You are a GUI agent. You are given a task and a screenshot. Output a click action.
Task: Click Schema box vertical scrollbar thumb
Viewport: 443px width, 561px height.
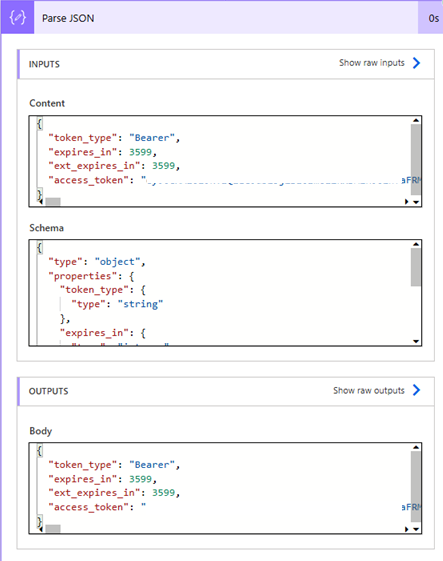(415, 267)
